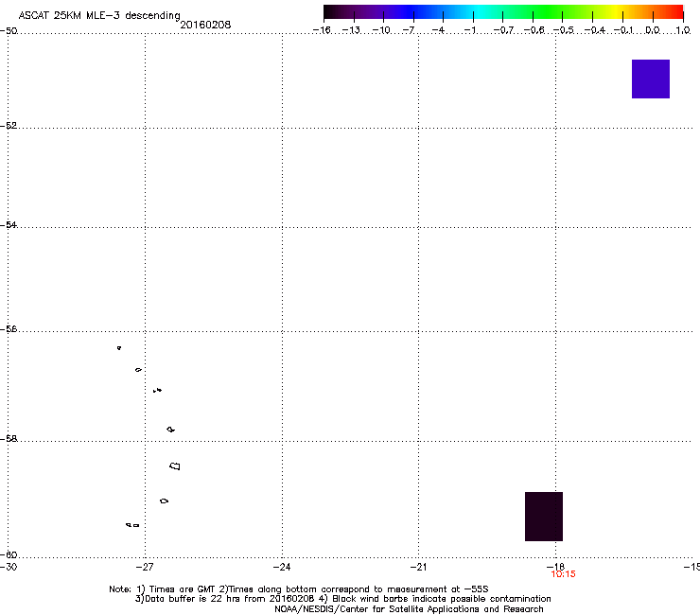Click the red '10:15' time stamp
Viewport: 700px width, 615px height.
(x=564, y=574)
